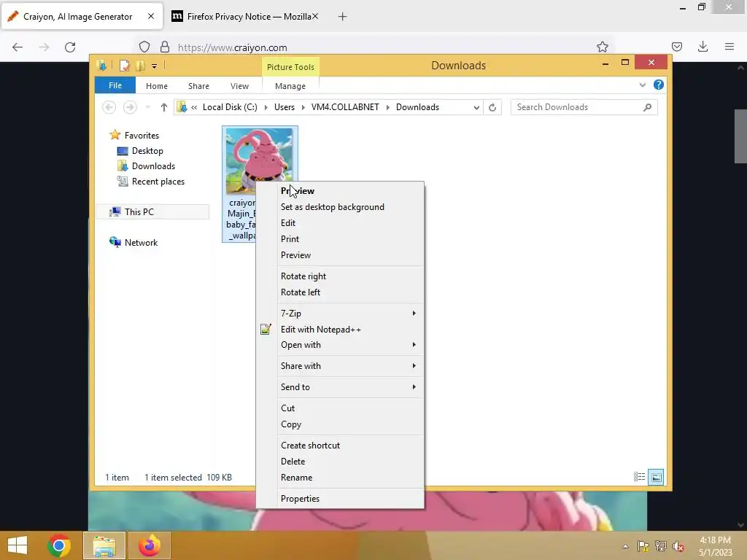Screen dimensions: 747x560
Task: Click the padlock site security icon
Action: point(165,47)
